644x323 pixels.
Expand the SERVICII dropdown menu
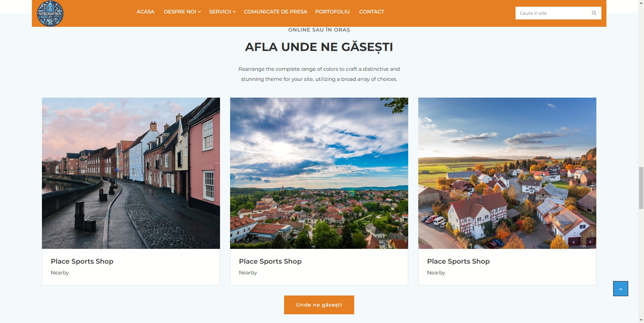222,12
